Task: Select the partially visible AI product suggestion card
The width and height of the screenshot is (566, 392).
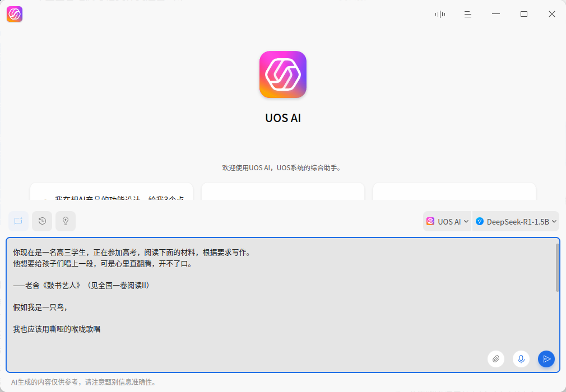Action: coord(112,192)
